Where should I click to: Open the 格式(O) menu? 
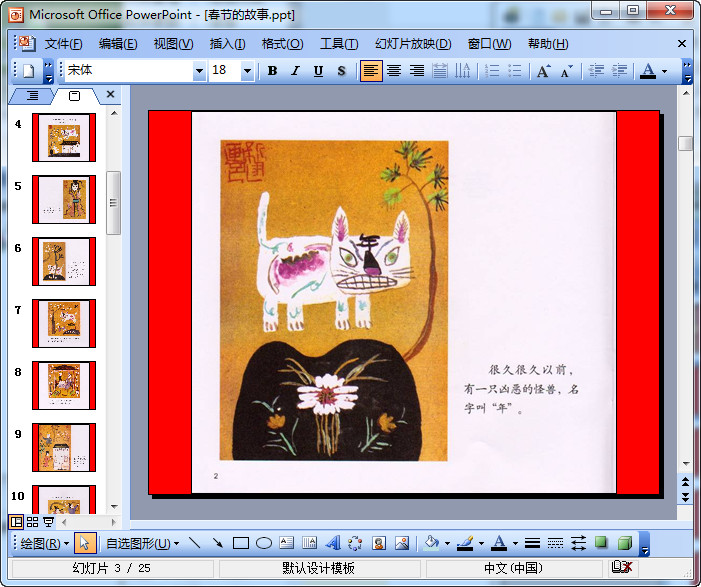(283, 44)
